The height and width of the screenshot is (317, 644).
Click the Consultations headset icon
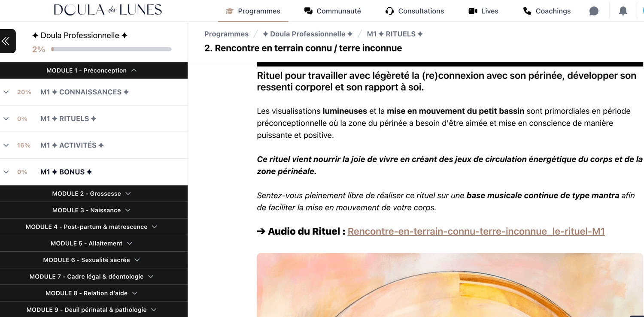click(x=390, y=11)
